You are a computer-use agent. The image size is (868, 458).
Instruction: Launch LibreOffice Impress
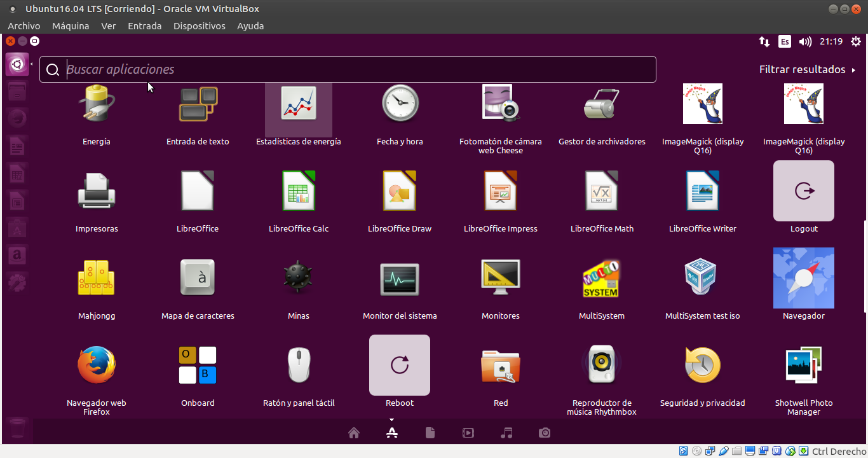click(x=501, y=191)
